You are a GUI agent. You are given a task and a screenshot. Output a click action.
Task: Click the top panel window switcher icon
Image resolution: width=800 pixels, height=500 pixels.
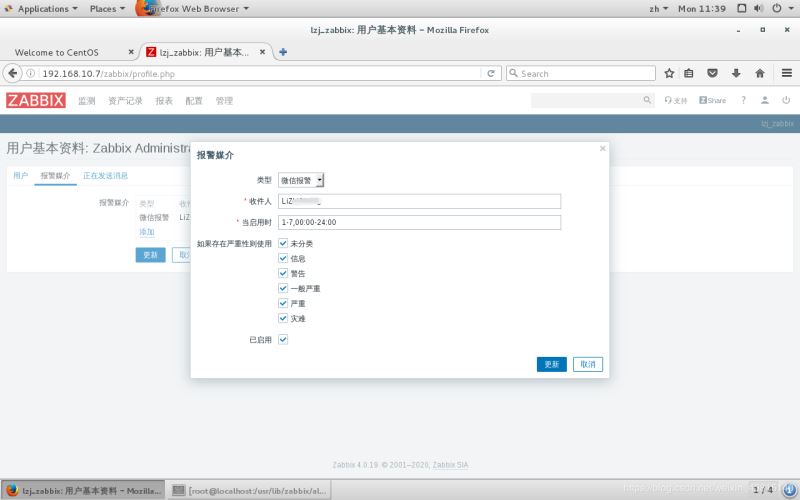click(x=742, y=9)
